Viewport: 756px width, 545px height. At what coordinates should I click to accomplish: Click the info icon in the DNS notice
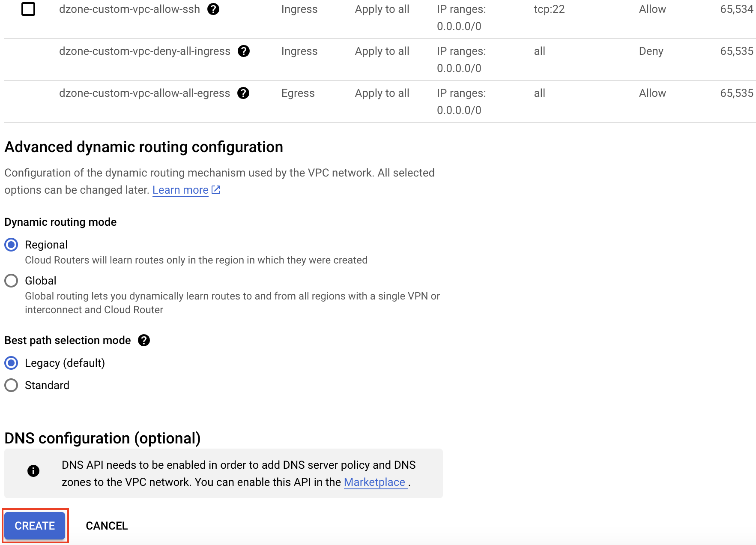(x=33, y=471)
